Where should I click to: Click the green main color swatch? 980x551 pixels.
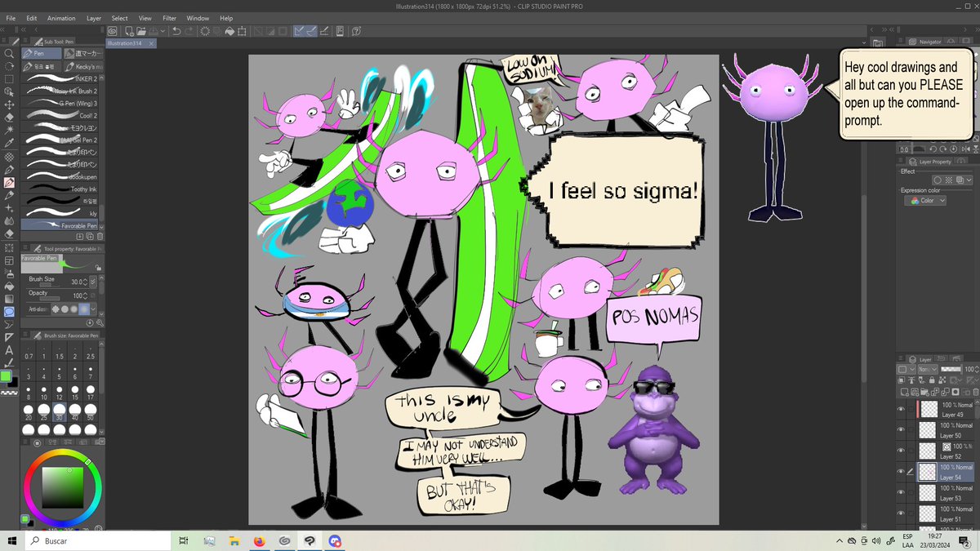[x=6, y=376]
